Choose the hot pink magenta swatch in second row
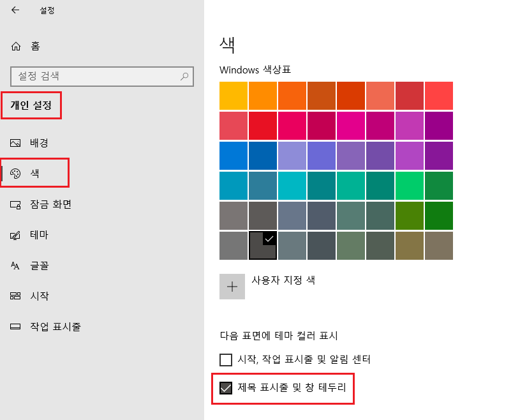Image resolution: width=527 pixels, height=420 pixels. click(351, 126)
